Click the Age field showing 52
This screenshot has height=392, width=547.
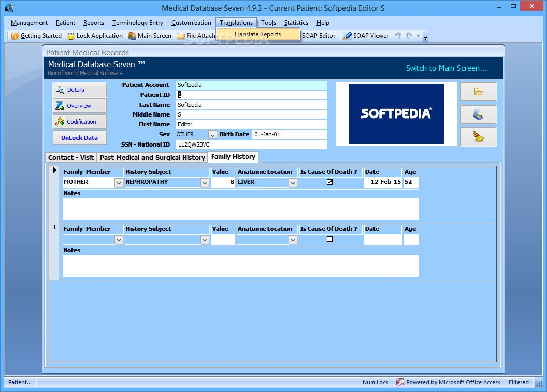pos(411,182)
